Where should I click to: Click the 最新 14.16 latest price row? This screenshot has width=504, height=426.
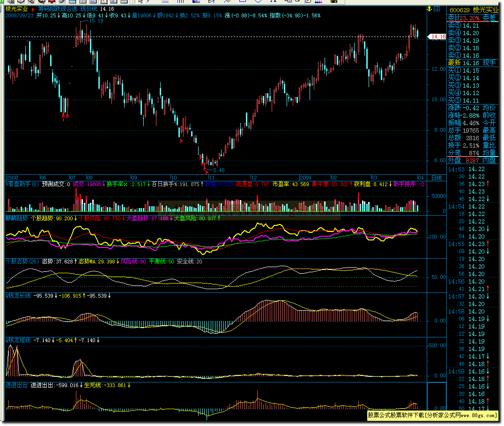pos(464,63)
